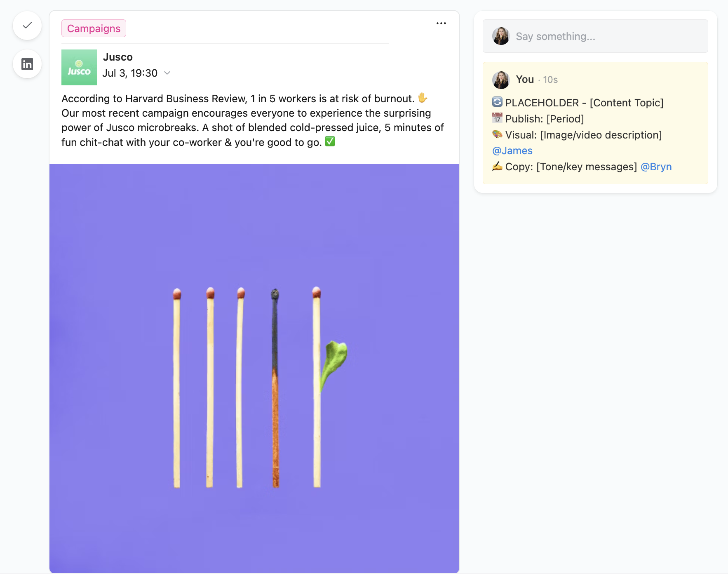Click the @Bryn mention link
Screen dimensions: 728x578
tap(656, 167)
